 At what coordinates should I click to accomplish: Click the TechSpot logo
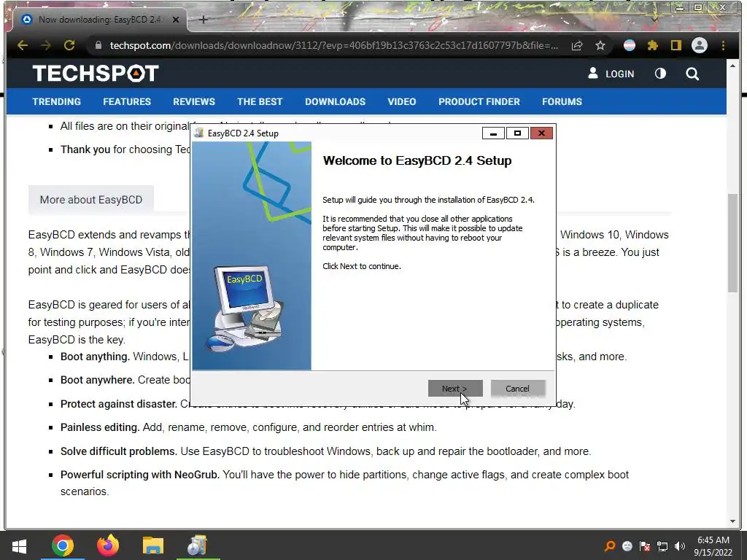[96, 74]
